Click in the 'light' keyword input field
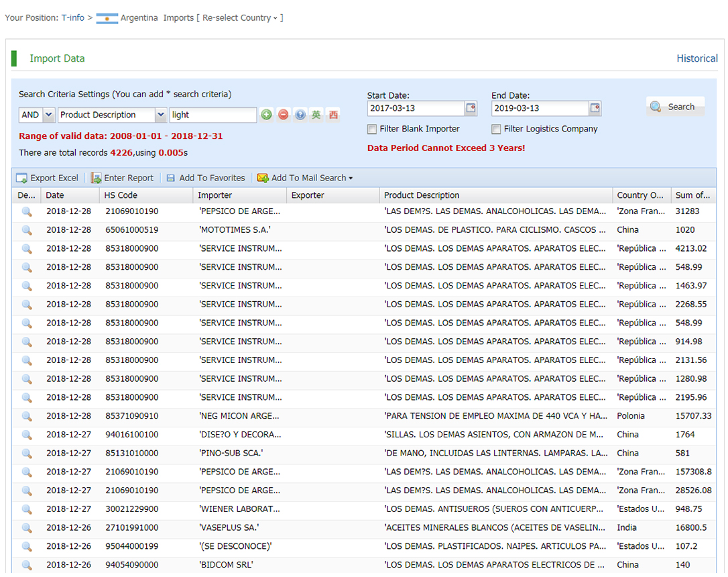 (213, 115)
